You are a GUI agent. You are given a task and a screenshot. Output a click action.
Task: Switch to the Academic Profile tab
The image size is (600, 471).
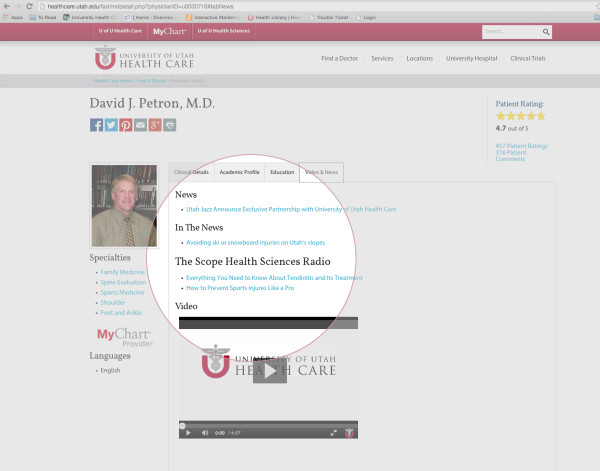pyautogui.click(x=239, y=172)
